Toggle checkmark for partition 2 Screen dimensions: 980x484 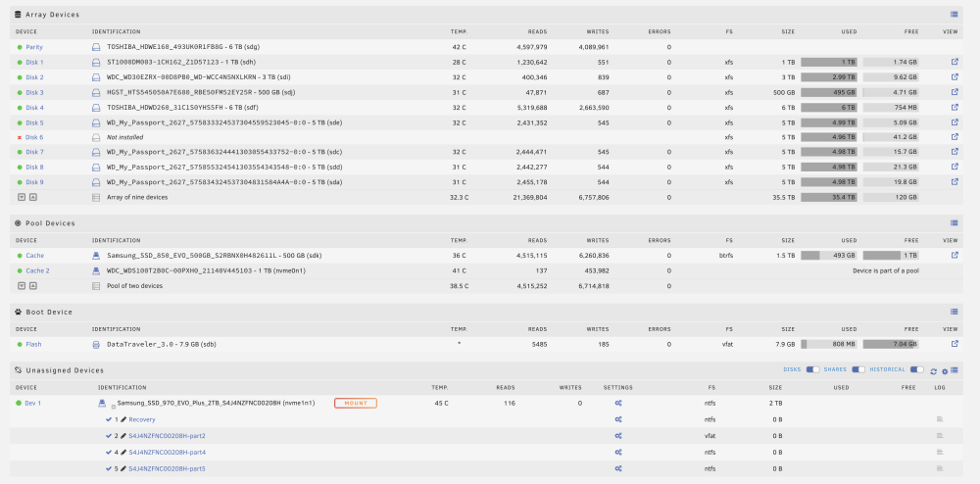pos(109,436)
